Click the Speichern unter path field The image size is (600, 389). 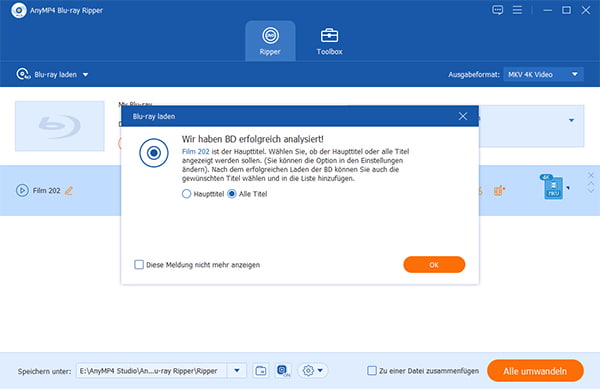(x=152, y=371)
